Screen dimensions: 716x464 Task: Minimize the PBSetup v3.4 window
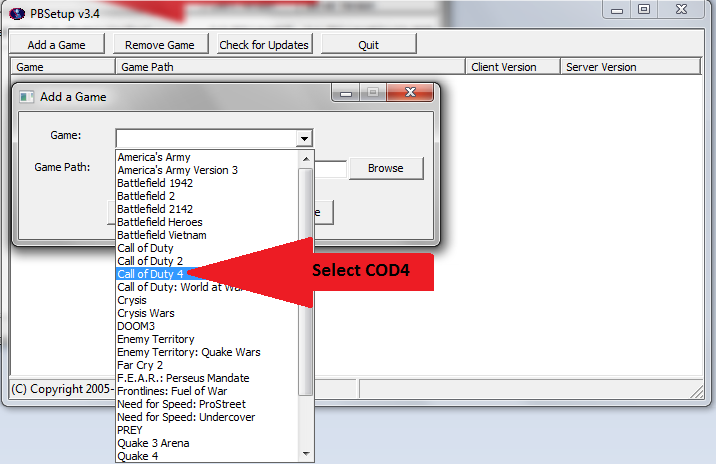617,10
